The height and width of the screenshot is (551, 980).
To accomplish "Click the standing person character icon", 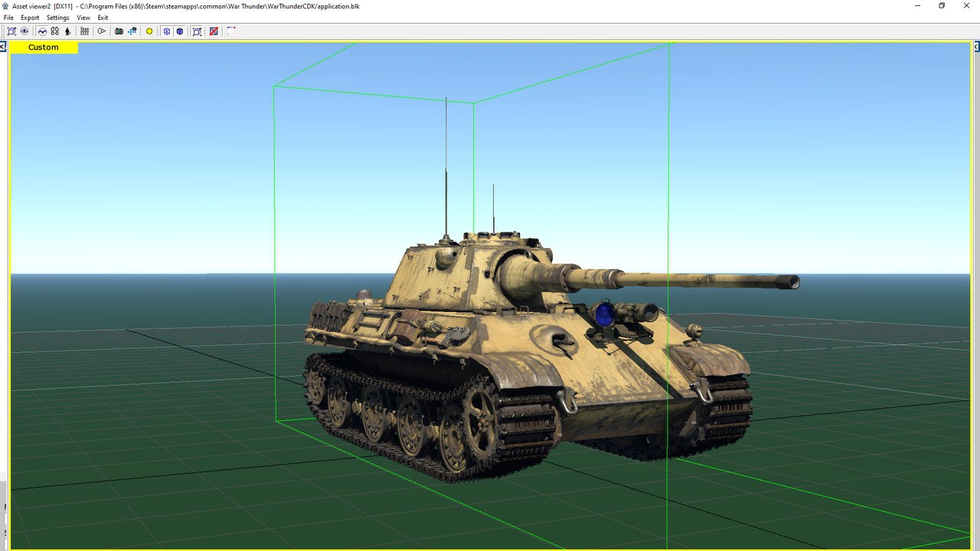I will pyautogui.click(x=67, y=31).
